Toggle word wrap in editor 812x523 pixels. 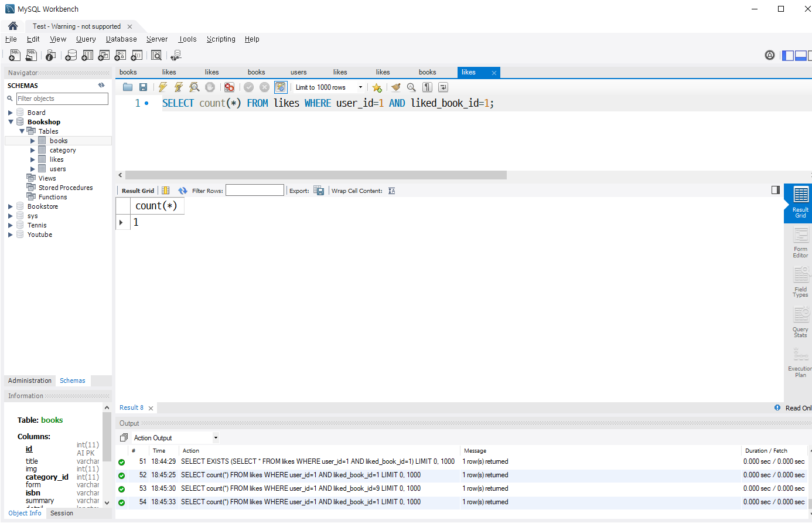443,87
